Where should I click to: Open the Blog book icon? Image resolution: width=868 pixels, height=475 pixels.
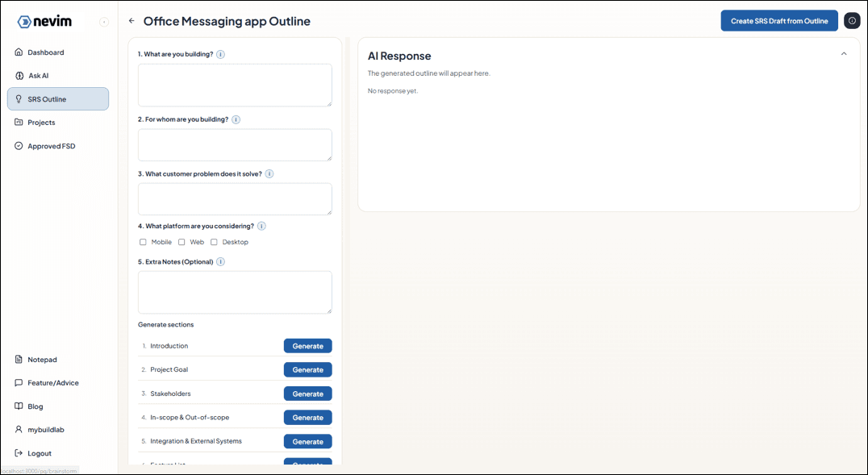pyautogui.click(x=19, y=406)
